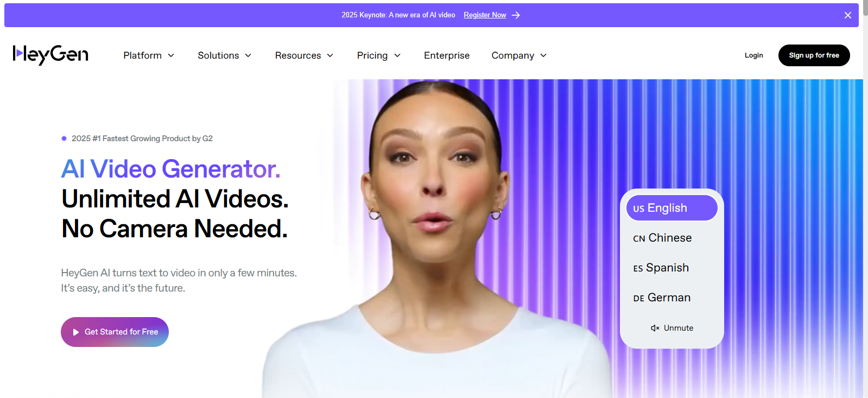Click the speaker mute icon beside Unmute
The image size is (868, 398).
pyautogui.click(x=655, y=328)
